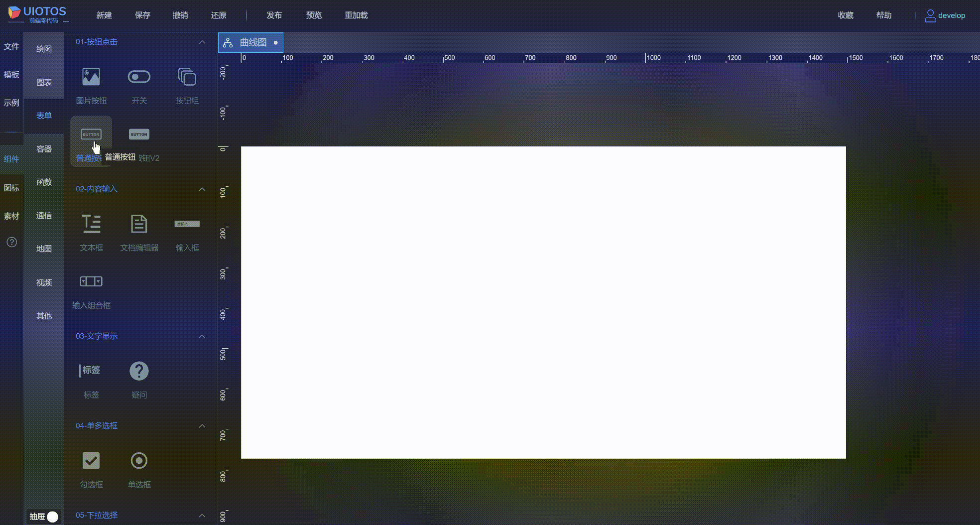Click the develop account entry

pos(945,15)
